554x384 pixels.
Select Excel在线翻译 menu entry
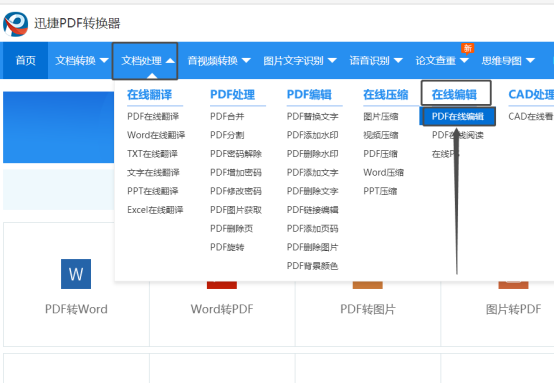click(155, 210)
